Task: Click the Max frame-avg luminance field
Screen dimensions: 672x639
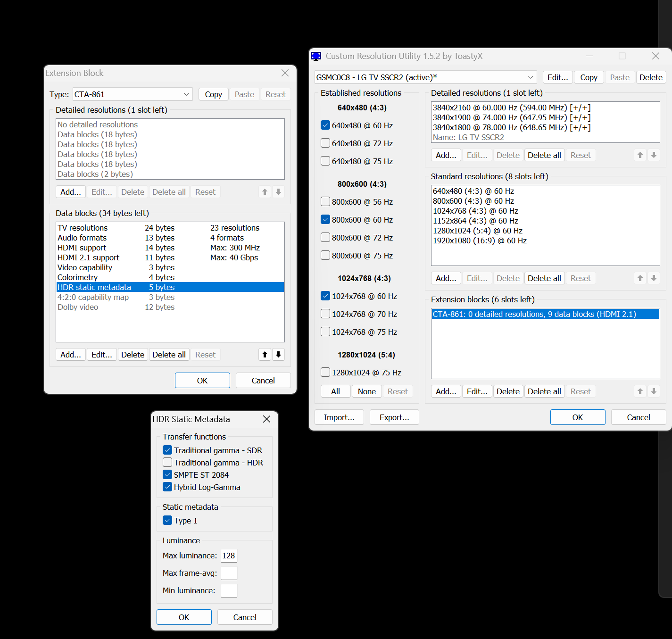Action: [x=229, y=573]
